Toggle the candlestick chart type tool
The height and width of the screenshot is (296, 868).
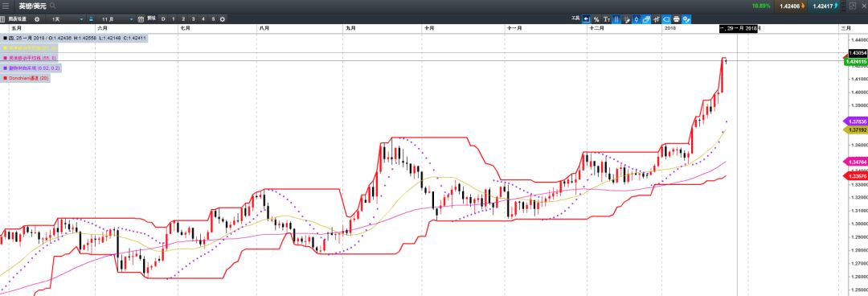point(637,19)
